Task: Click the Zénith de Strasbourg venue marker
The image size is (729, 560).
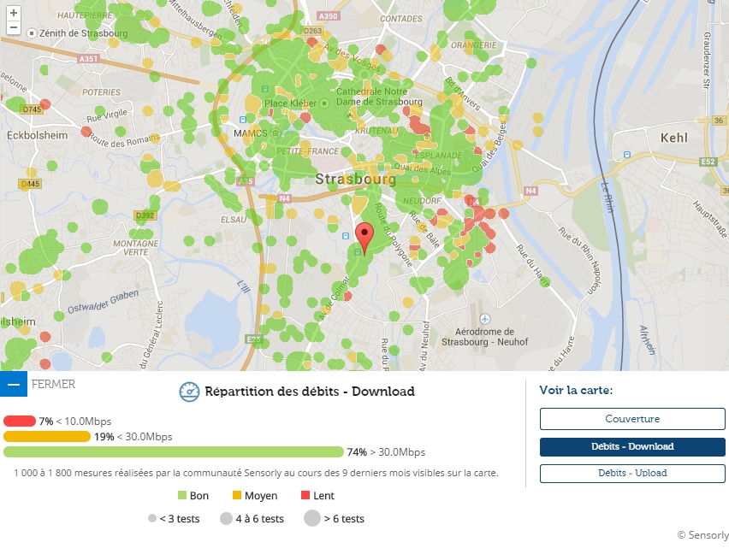Action: (31, 33)
